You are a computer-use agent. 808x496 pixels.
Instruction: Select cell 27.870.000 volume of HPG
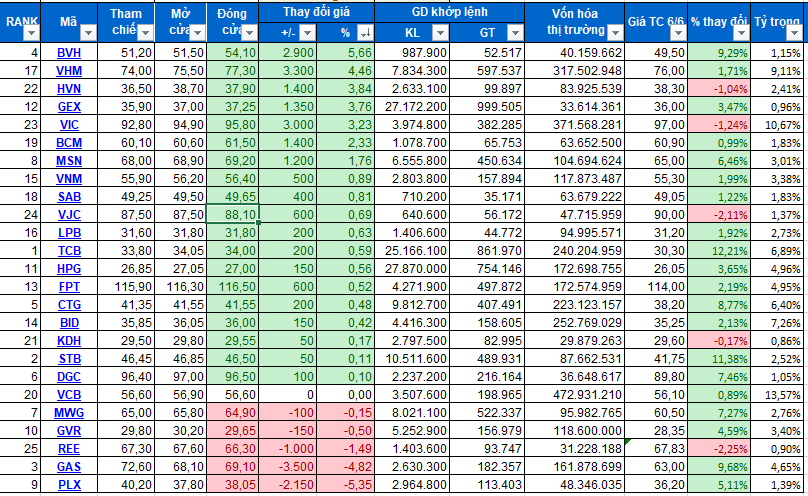pyautogui.click(x=411, y=269)
